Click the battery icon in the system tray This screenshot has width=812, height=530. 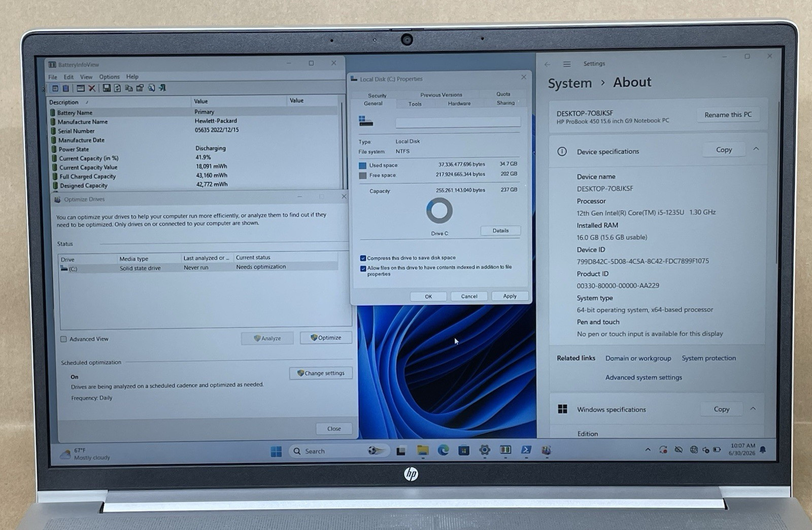click(717, 449)
